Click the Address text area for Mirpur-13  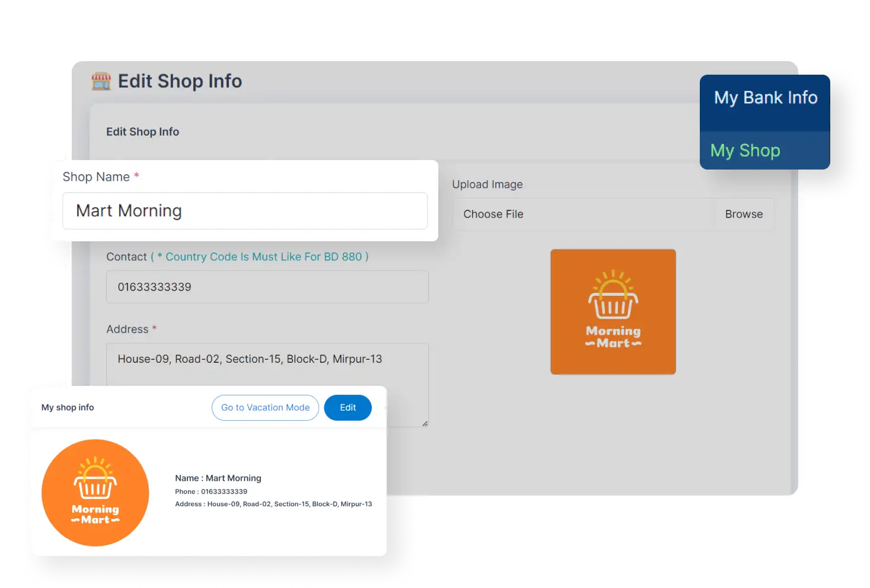pos(267,359)
